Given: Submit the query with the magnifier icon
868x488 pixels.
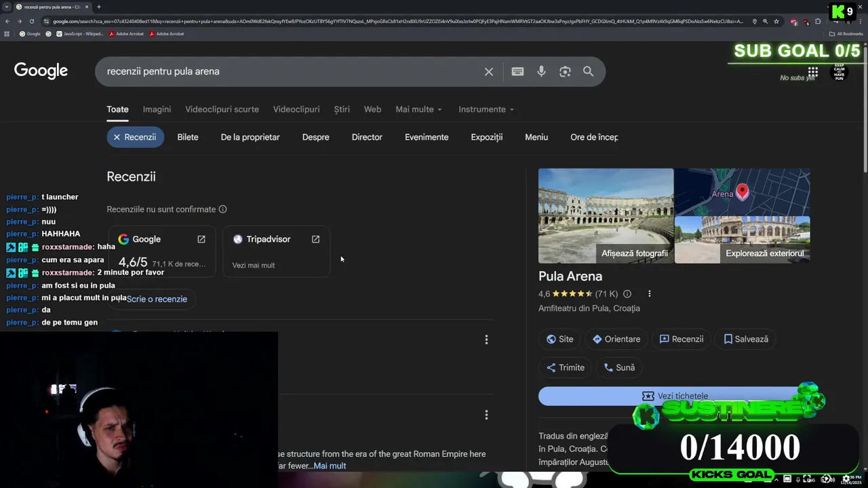Looking at the screenshot, I should point(588,71).
